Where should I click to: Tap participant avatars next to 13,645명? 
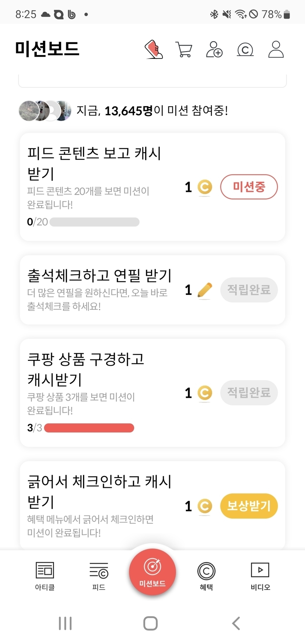[45, 110]
